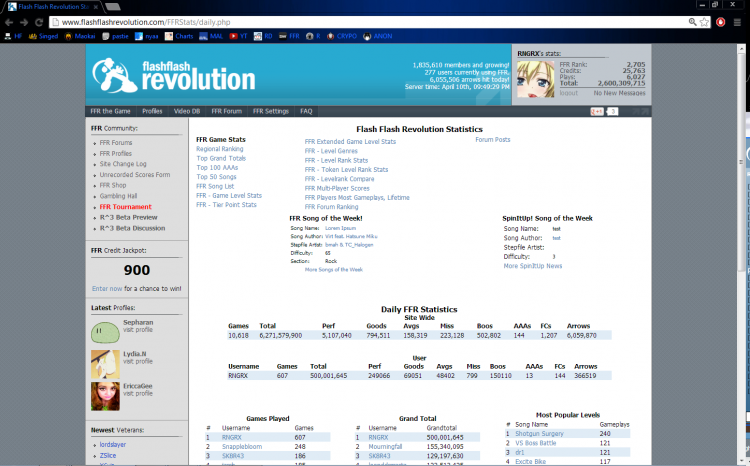The height and width of the screenshot is (466, 750).
Task: View Sepharan's profile avatar
Action: 105,329
